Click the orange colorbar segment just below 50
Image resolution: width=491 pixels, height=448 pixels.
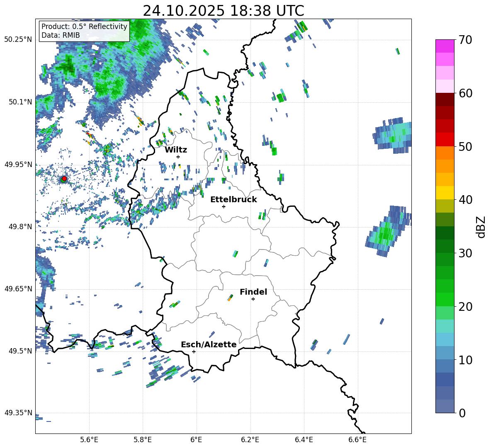[x=445, y=153]
